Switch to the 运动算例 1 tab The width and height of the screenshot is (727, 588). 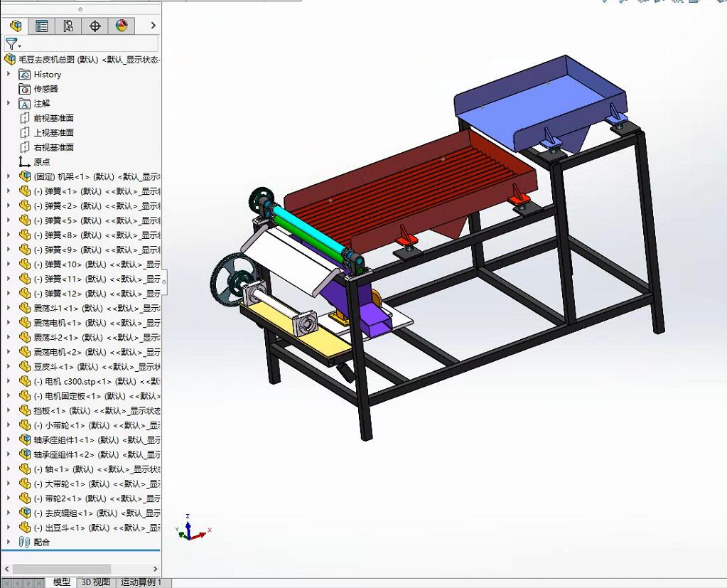pyautogui.click(x=141, y=582)
